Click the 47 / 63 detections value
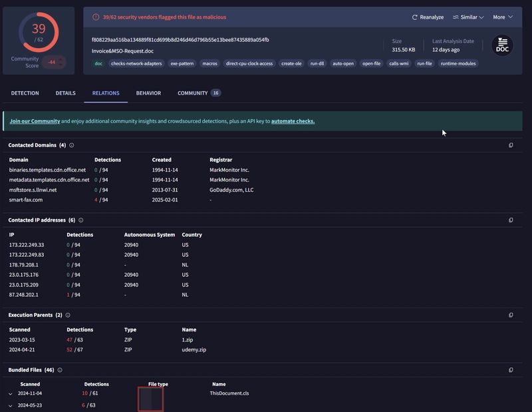The width and height of the screenshot is (532, 412). coord(74,339)
